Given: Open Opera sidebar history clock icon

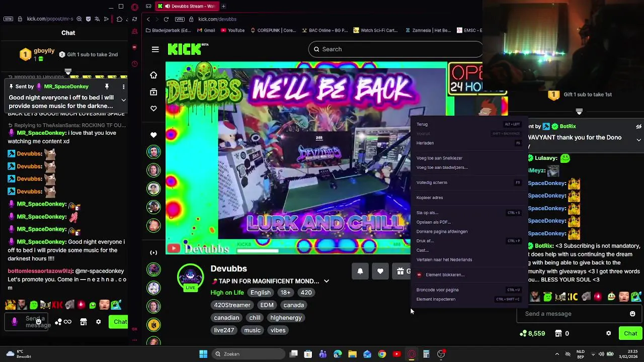Looking at the screenshot, I should (x=134, y=64).
